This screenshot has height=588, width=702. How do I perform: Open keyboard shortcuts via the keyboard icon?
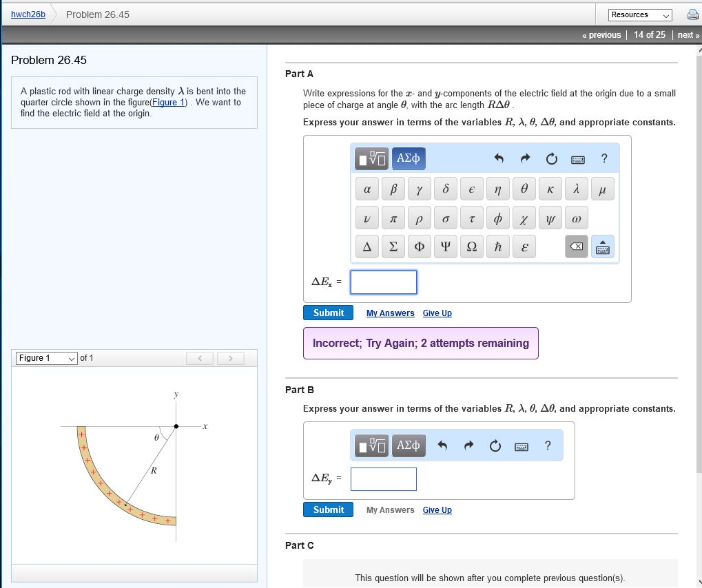click(x=577, y=158)
